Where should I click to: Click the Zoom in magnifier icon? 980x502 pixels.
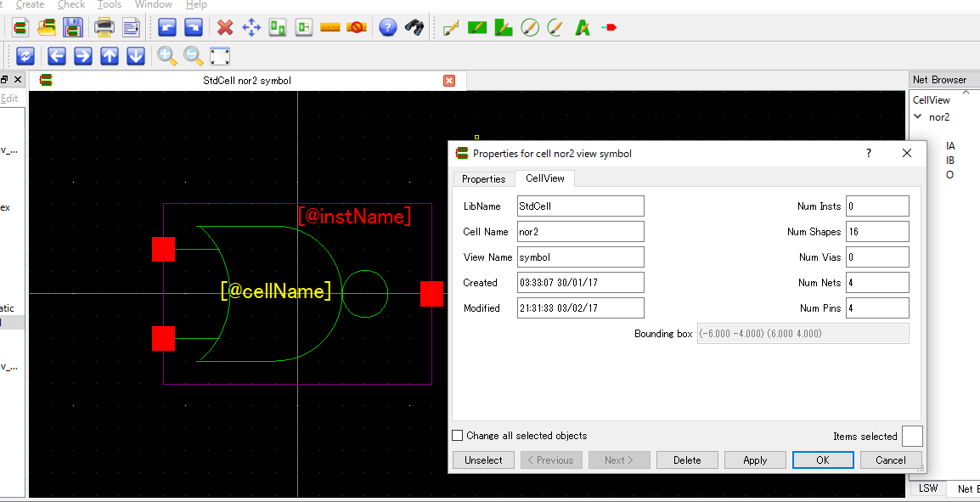click(x=167, y=56)
